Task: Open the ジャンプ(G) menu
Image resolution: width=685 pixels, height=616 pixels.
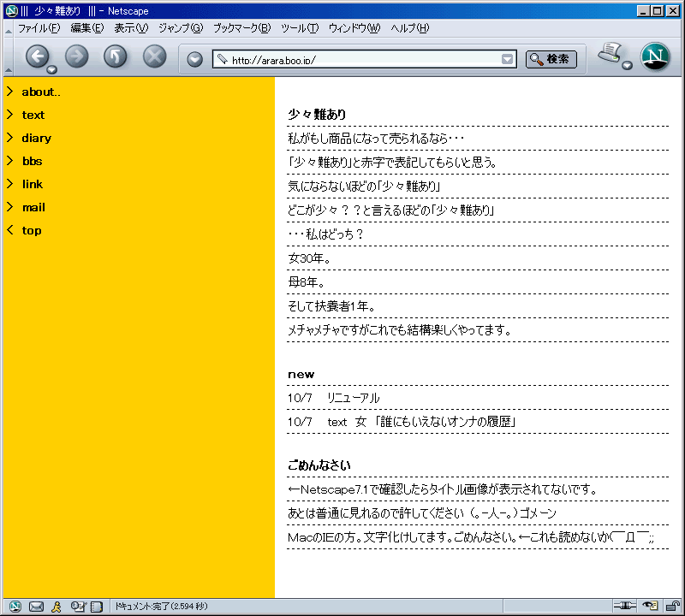Action: (x=181, y=28)
